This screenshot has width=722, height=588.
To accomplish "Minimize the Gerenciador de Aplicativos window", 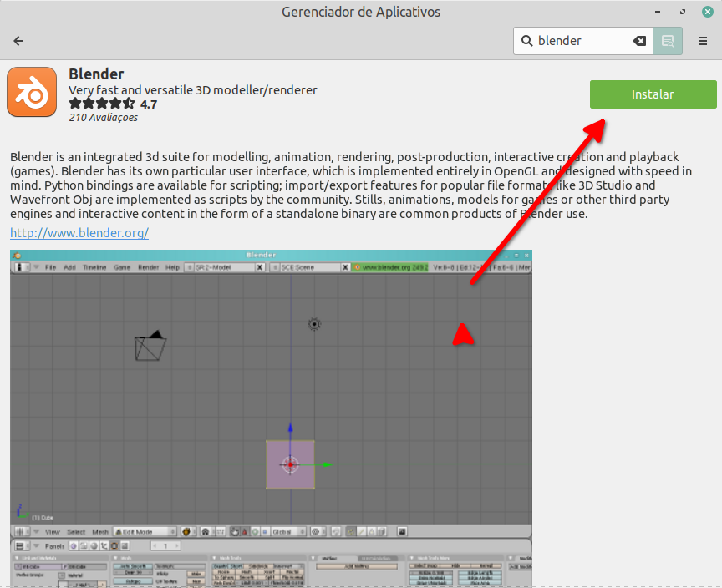I will (x=658, y=12).
